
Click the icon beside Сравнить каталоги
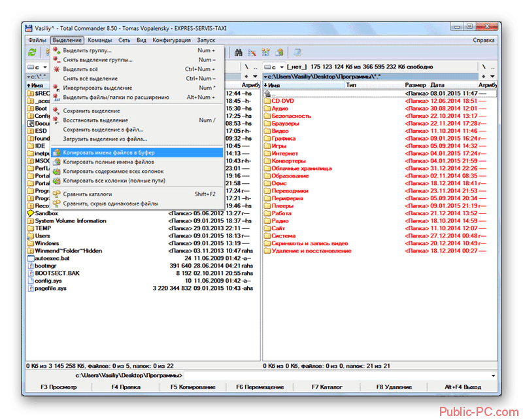[57, 194]
